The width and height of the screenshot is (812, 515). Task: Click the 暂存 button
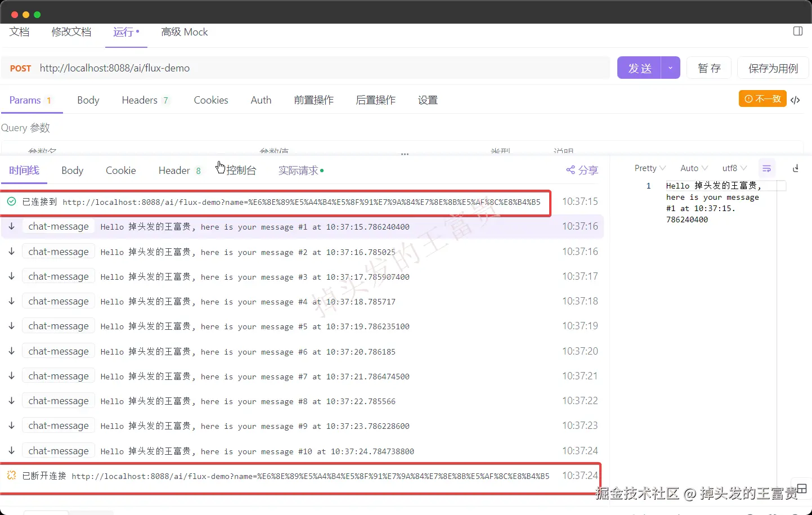click(x=709, y=68)
